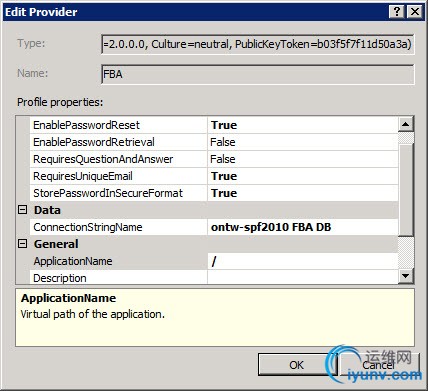428x391 pixels.
Task: Select the EnablePasswordReset True value
Action: tap(302, 125)
